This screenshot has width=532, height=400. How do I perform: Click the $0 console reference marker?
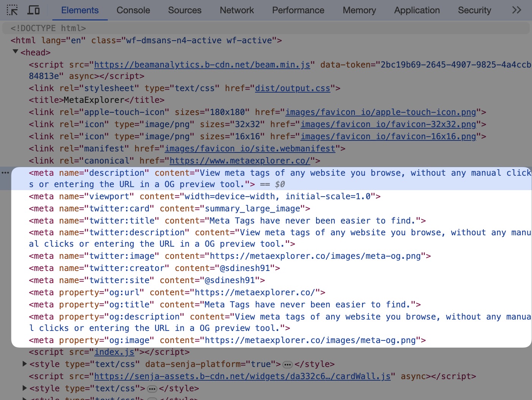[280, 184]
